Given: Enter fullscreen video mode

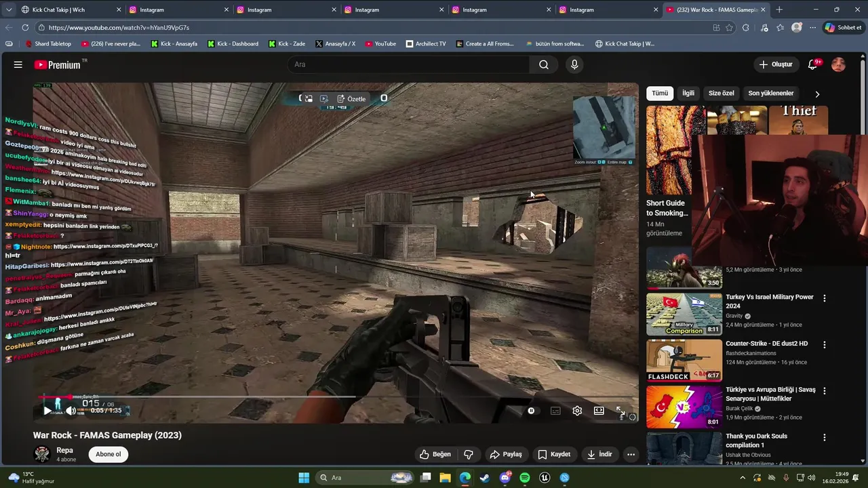Looking at the screenshot, I should tap(620, 411).
